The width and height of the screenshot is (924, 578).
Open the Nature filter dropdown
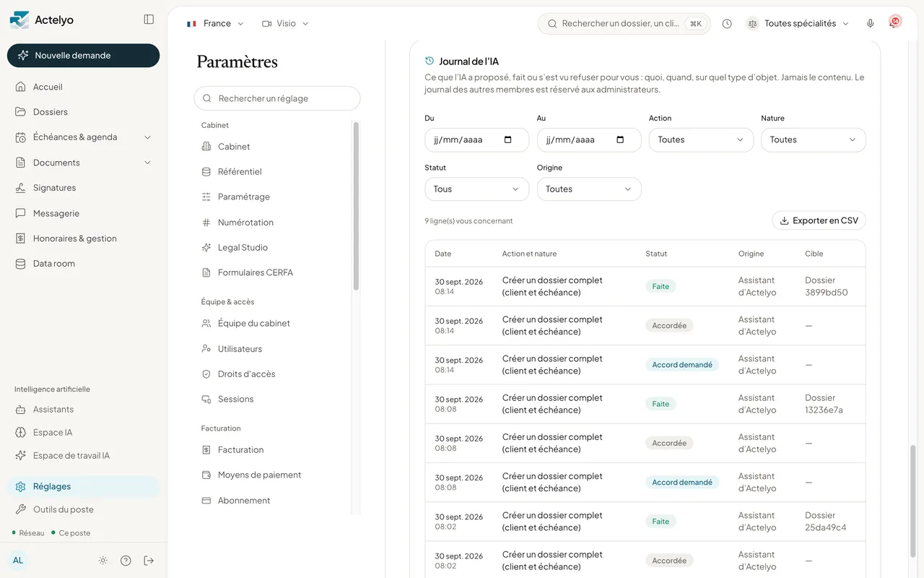point(814,140)
